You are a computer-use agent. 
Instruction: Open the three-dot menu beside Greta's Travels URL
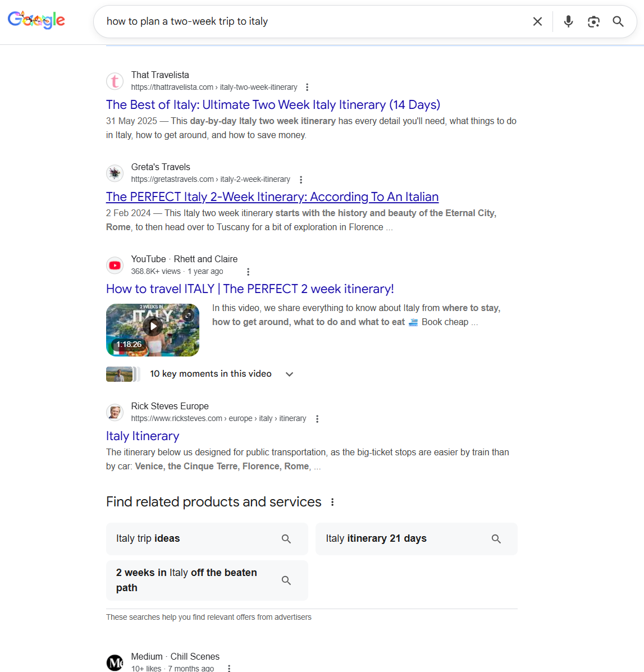tap(301, 179)
